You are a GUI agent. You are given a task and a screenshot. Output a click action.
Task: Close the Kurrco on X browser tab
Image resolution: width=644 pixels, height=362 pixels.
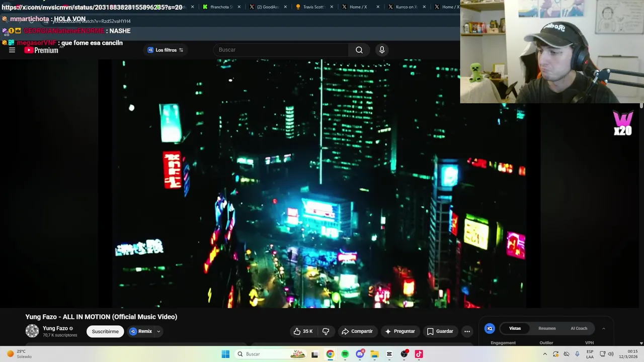[424, 7]
